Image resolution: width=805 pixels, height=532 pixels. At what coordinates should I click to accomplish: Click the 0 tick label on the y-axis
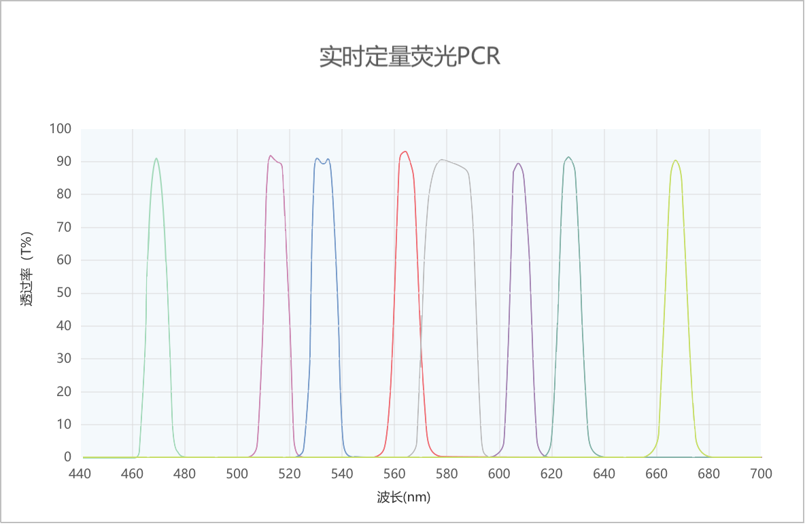[67, 457]
